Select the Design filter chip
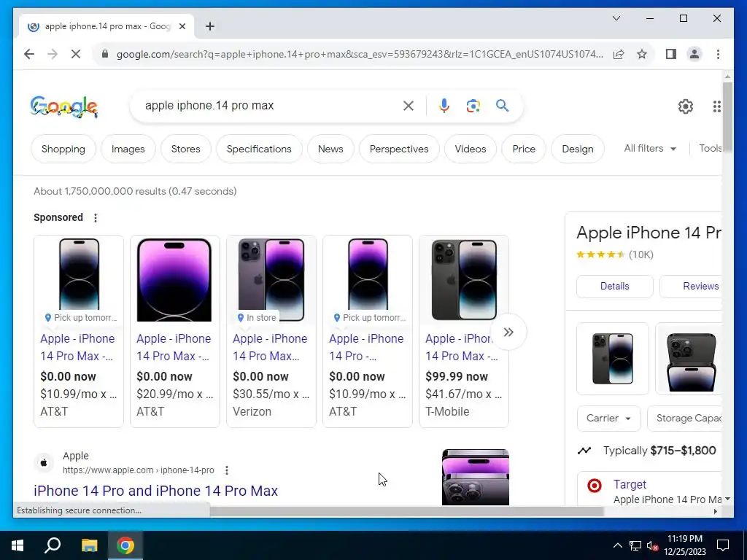Screen dimensions: 747x560 point(578,149)
